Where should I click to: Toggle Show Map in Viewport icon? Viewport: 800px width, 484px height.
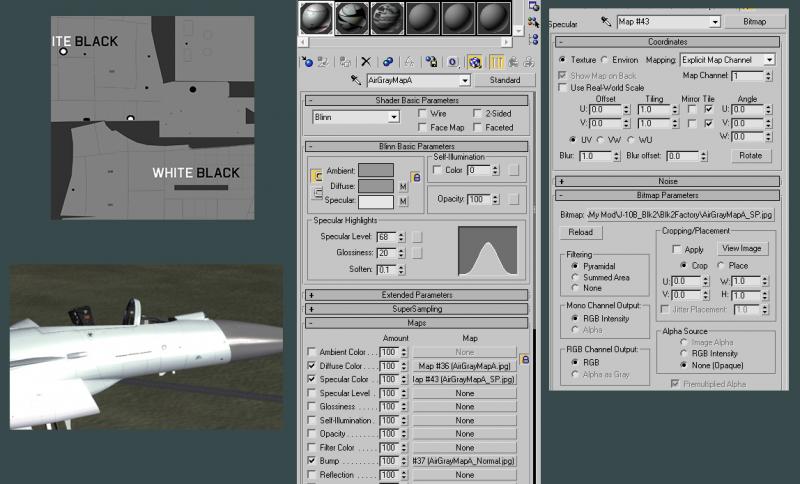(x=474, y=62)
